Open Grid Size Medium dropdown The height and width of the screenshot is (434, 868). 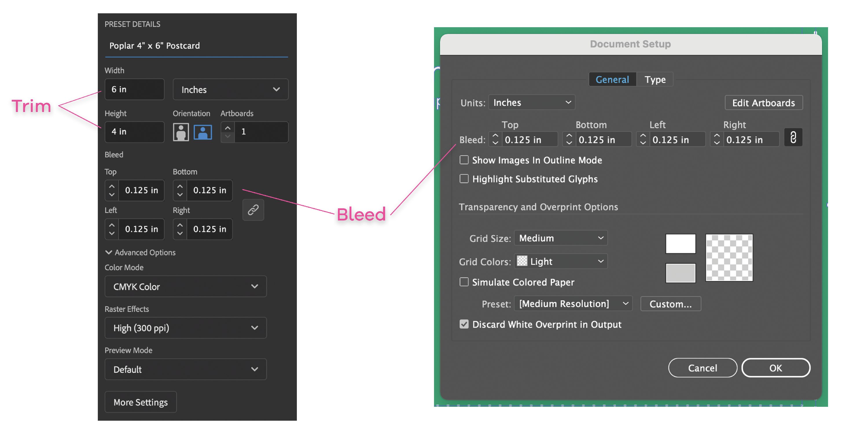[x=561, y=238]
